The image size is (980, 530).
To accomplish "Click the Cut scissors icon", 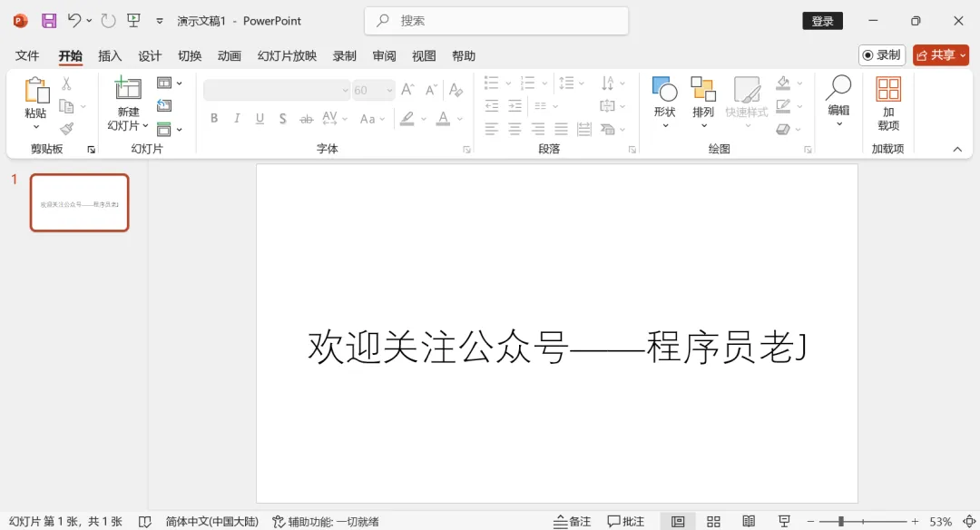I will pyautogui.click(x=66, y=83).
